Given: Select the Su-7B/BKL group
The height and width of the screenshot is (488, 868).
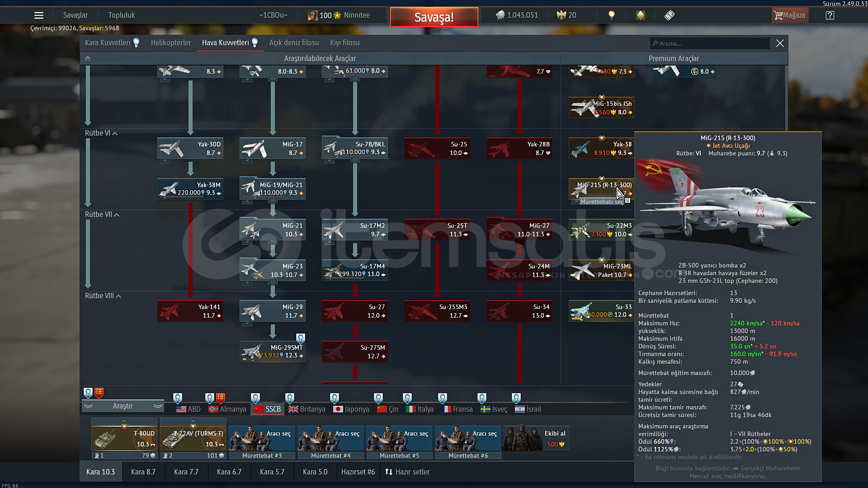Looking at the screenshot, I should pos(355,147).
